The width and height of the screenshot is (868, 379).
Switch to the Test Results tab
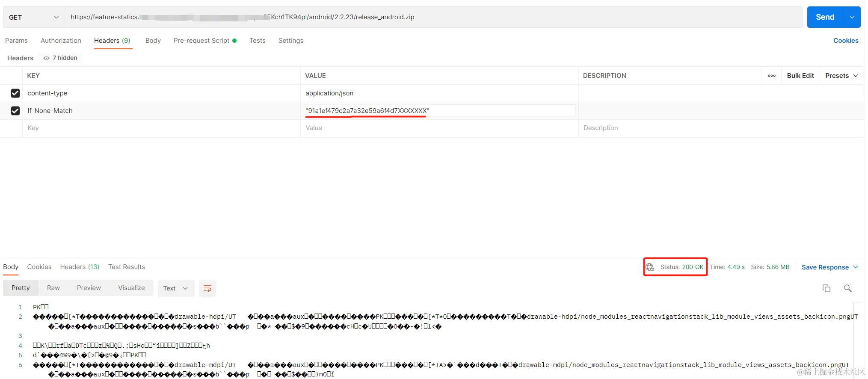(x=127, y=267)
